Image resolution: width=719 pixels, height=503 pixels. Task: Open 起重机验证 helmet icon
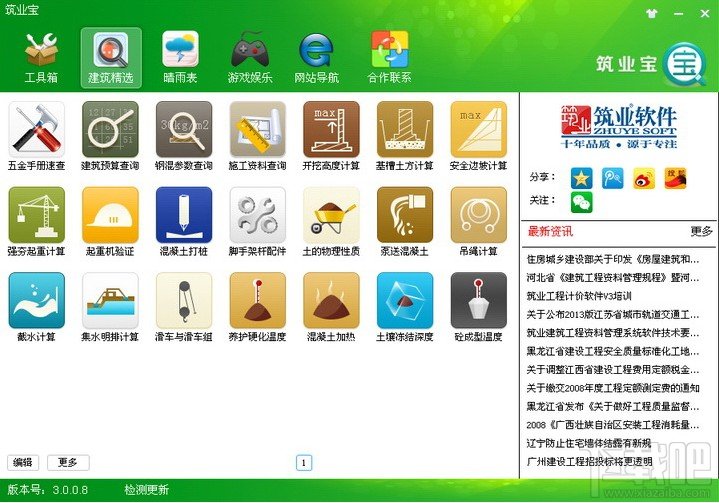point(110,222)
